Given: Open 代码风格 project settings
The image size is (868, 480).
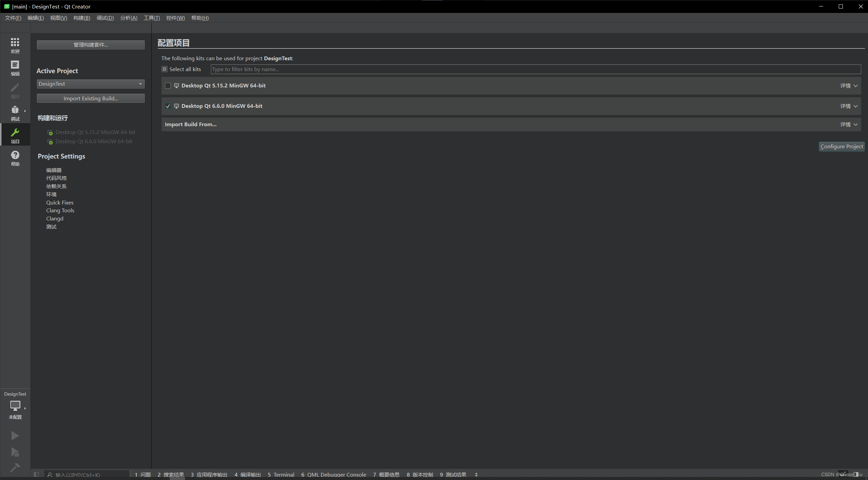Looking at the screenshot, I should (56, 178).
